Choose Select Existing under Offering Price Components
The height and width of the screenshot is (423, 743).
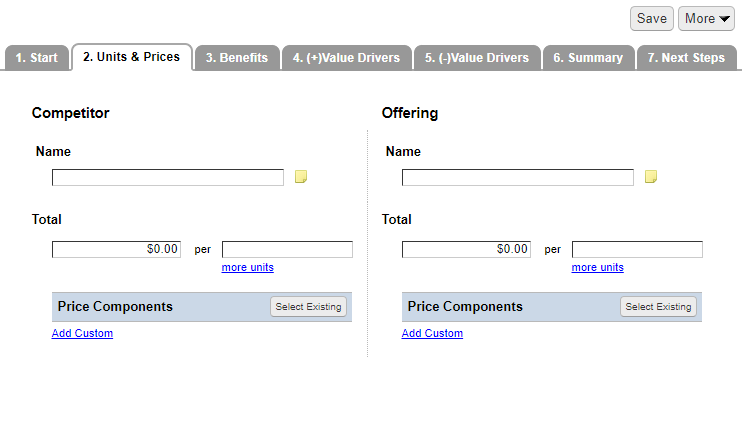pos(658,306)
